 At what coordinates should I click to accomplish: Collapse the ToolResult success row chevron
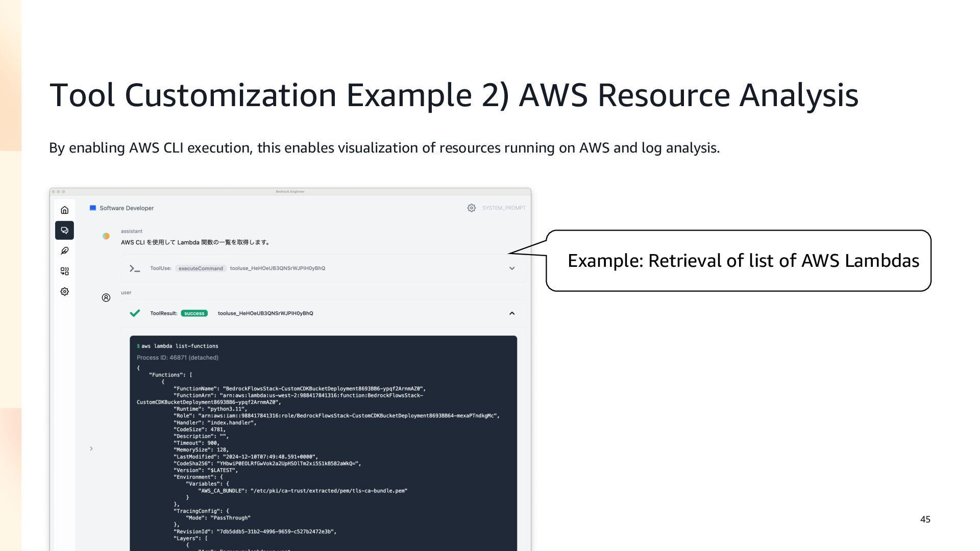click(x=512, y=313)
